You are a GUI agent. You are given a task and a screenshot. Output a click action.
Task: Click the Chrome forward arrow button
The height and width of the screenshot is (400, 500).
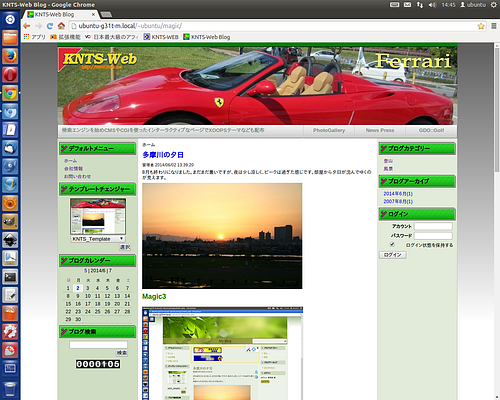[x=38, y=26]
